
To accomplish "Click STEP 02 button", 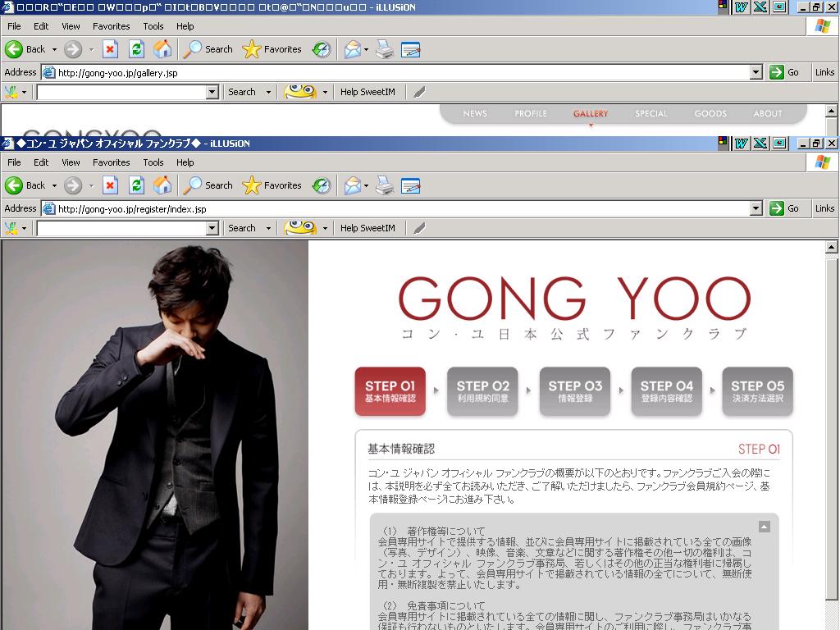I will click(x=482, y=391).
